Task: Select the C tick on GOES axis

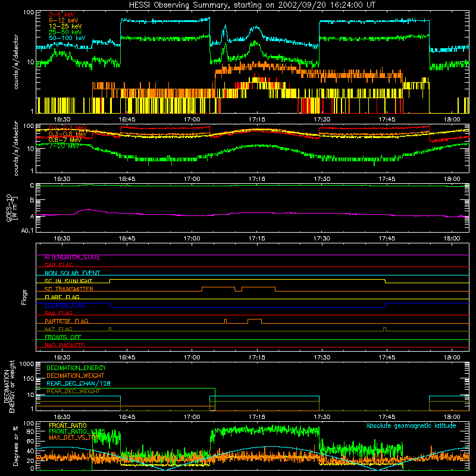Action: click(x=32, y=186)
